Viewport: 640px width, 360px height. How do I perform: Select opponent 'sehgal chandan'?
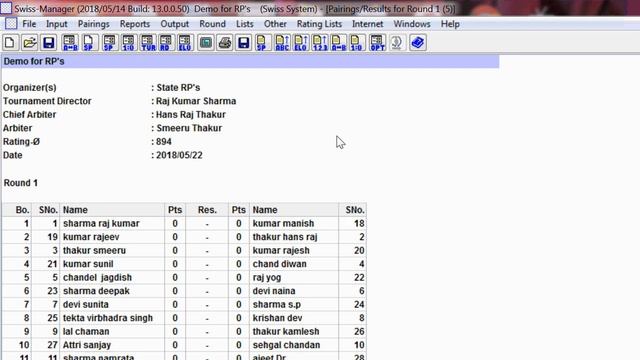coord(286,344)
